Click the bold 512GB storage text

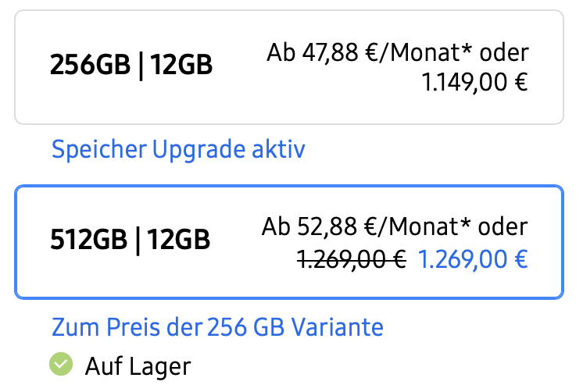[x=89, y=240]
